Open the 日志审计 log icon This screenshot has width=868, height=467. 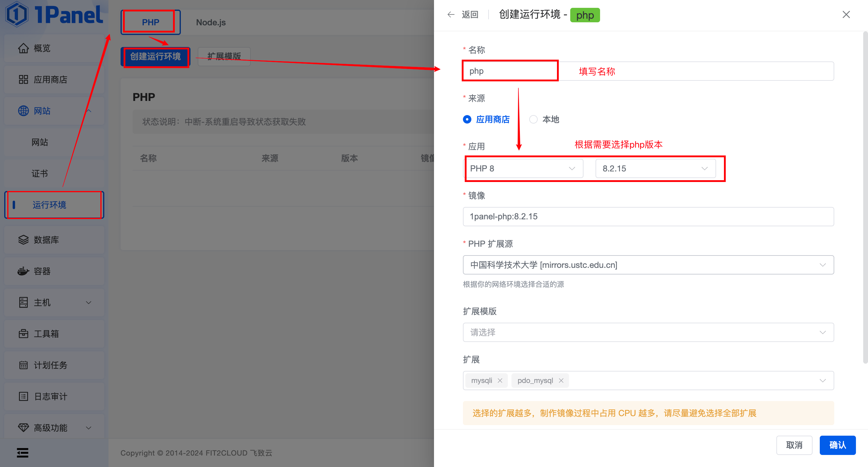23,396
